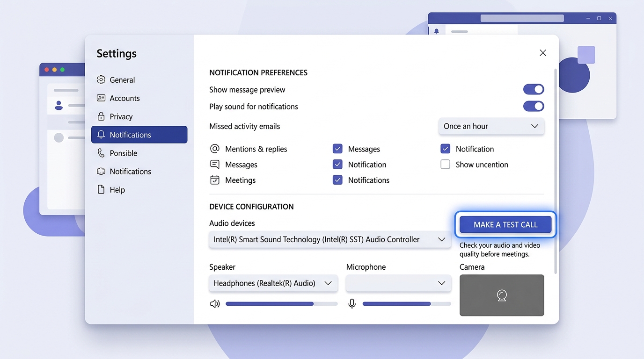Viewport: 644px width, 359px height.
Task: Click the padlock icon beside Privacy
Action: tap(101, 116)
